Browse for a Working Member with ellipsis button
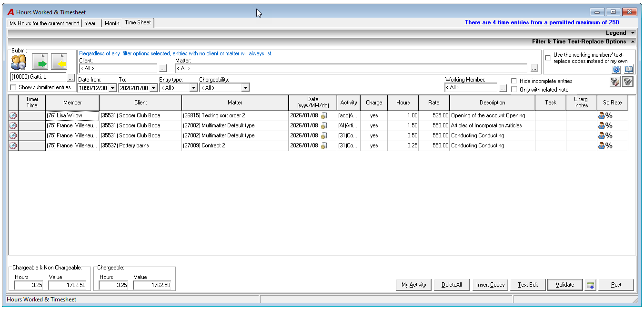Viewport: 644px width, 310px height. pos(503,88)
